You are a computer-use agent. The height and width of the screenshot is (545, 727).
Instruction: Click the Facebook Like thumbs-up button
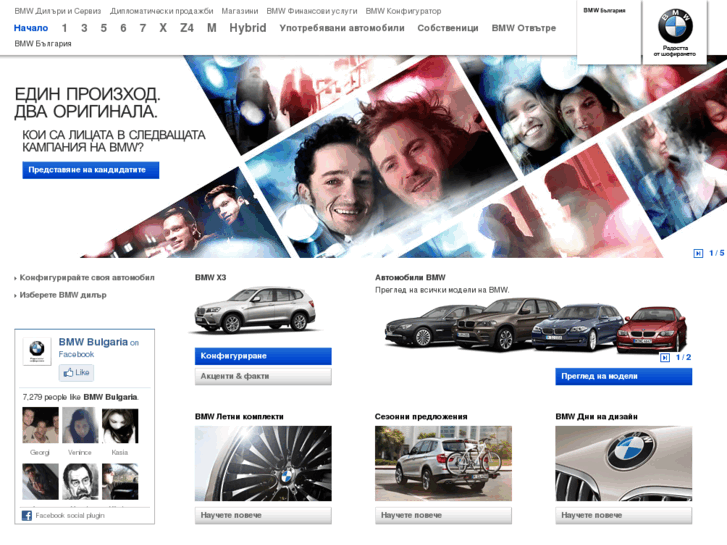click(76, 372)
